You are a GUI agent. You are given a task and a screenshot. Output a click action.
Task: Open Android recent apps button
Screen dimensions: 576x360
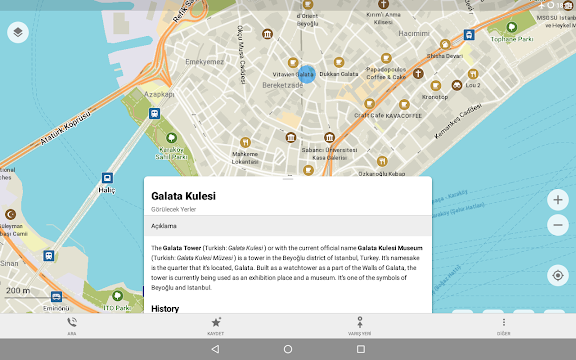[361, 349]
